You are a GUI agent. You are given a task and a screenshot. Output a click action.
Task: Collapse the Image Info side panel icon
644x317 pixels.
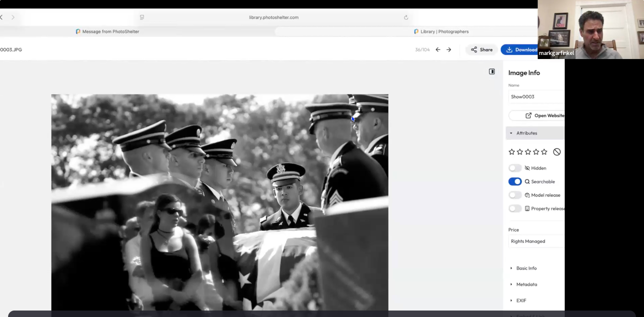click(x=492, y=72)
